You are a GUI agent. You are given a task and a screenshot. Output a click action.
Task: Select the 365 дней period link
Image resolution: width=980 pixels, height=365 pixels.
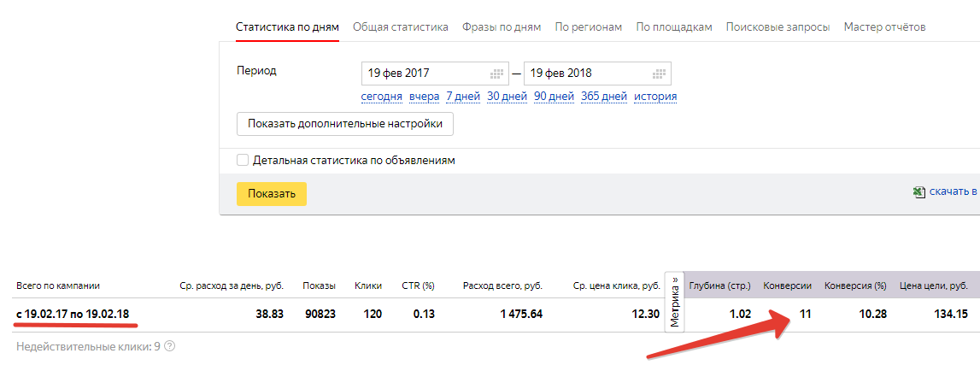604,97
